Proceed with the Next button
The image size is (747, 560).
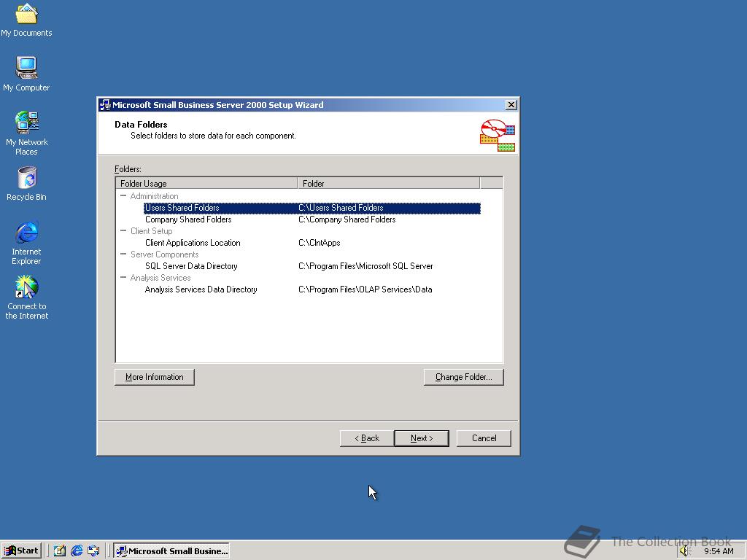422,438
